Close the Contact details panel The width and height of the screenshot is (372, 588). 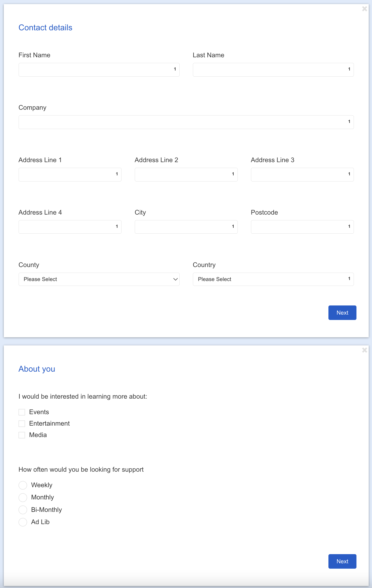(x=364, y=9)
